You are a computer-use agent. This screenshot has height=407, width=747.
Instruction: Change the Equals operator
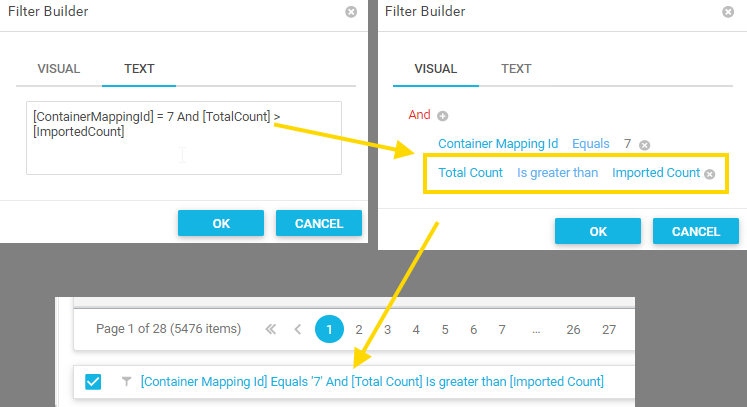tap(590, 144)
